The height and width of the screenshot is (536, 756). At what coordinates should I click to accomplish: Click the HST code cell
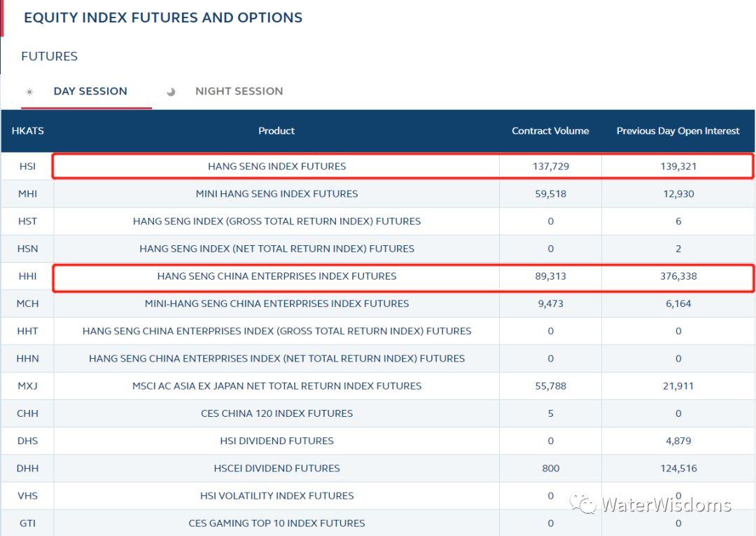coord(27,221)
